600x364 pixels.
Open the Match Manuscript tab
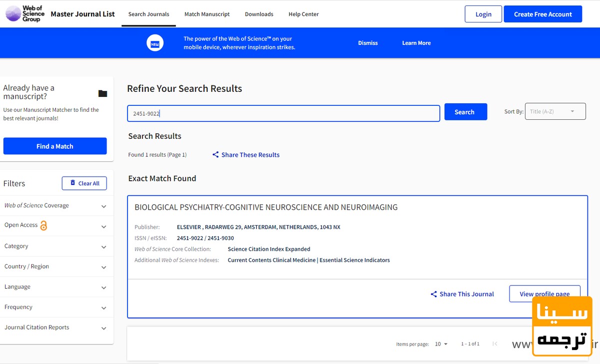[207, 14]
